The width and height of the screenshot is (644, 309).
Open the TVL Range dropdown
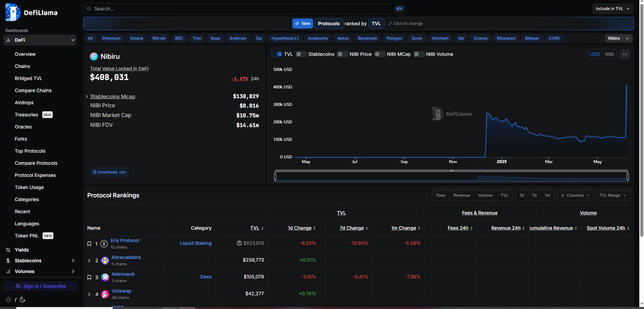click(612, 196)
